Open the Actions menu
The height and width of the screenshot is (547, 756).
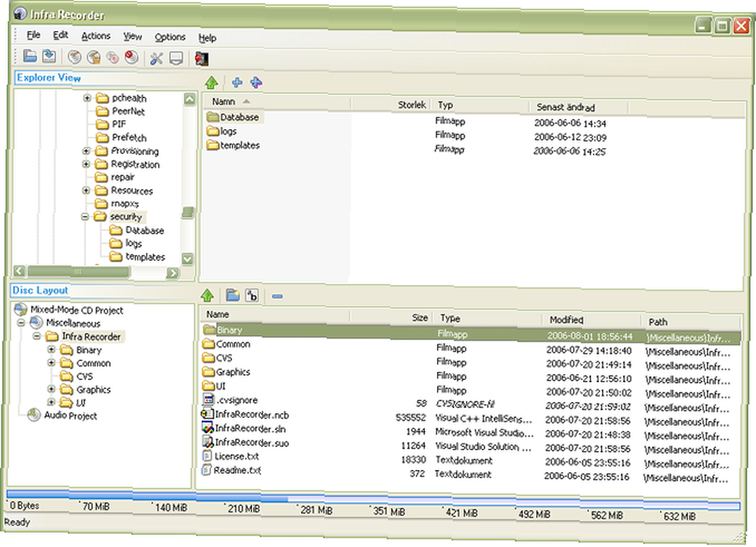coord(95,36)
